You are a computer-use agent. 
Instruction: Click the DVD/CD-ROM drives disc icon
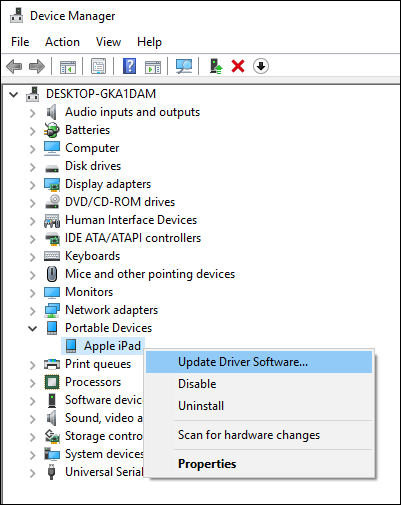pos(52,202)
